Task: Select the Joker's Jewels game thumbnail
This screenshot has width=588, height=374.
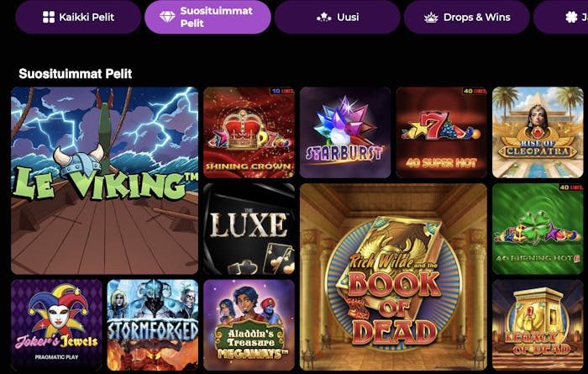Action: pos(56,325)
